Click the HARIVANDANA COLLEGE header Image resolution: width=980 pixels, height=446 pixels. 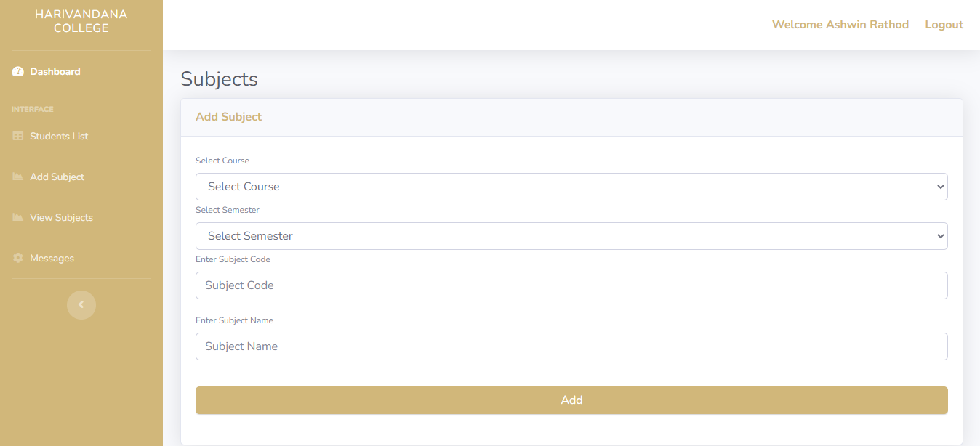(81, 20)
